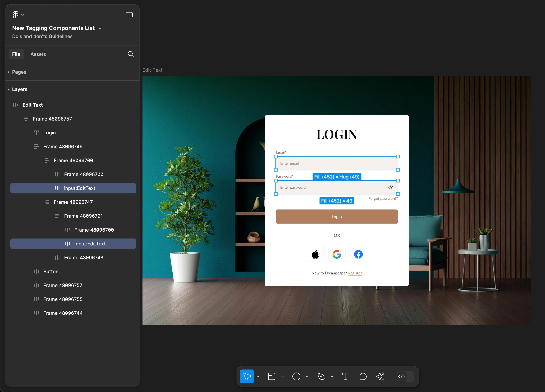Add a new page with plus icon
Viewport: 545px width, 392px height.
click(x=131, y=72)
